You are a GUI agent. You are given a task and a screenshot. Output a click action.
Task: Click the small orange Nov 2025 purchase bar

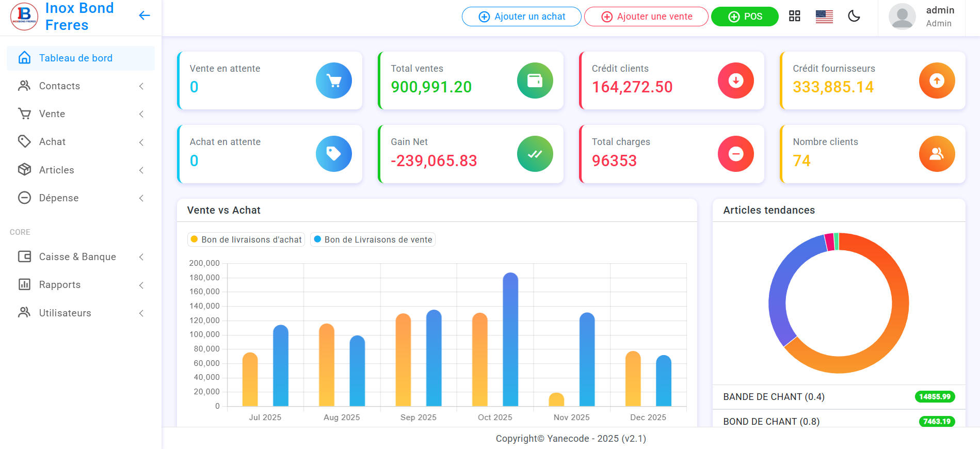556,399
